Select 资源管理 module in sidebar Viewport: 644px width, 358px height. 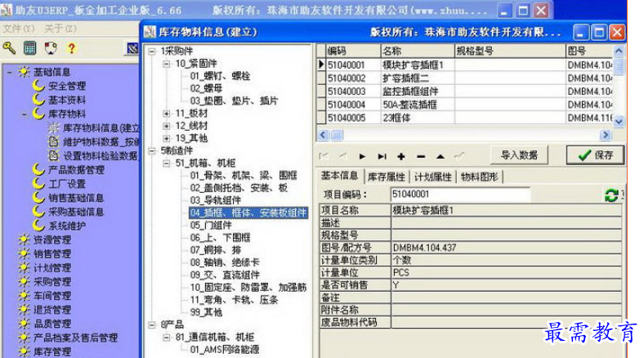52,239
